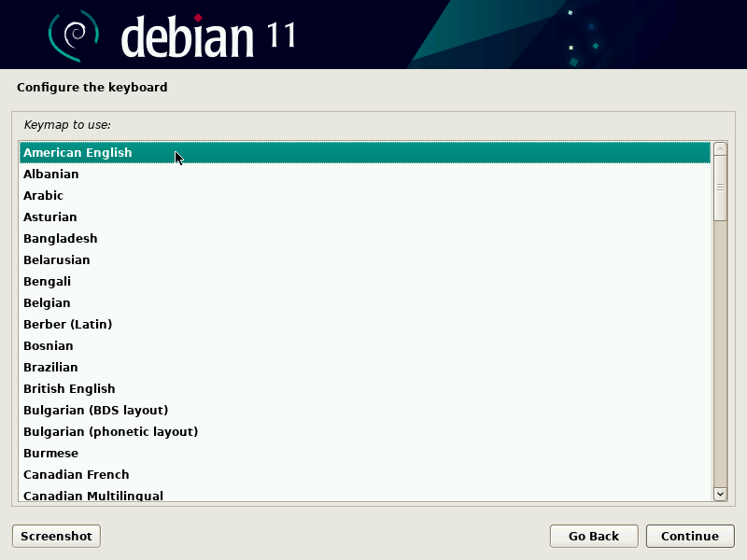Viewport: 747px width, 560px height.
Task: Choose the Albanian keymap
Action: point(51,174)
